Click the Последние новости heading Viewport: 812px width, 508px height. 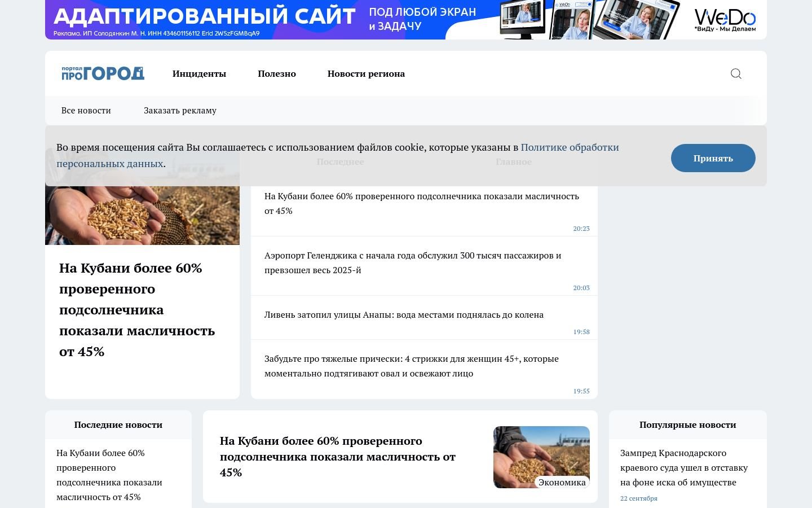coord(118,424)
